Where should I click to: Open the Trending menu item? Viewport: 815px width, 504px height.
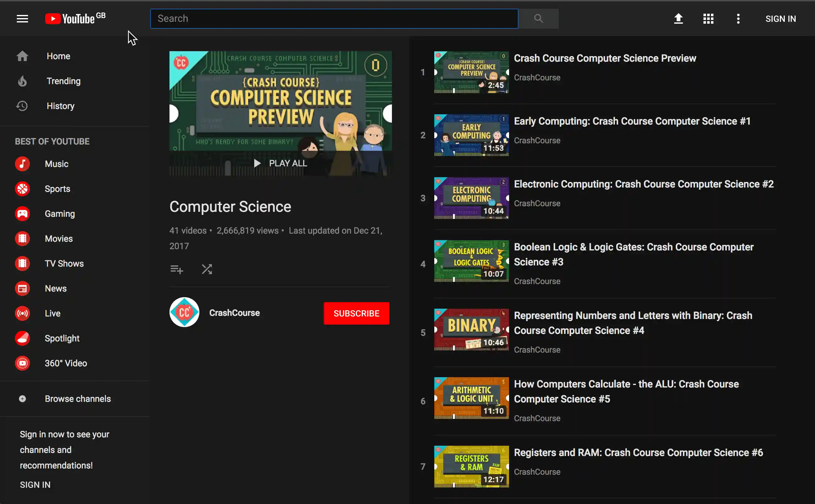[63, 81]
